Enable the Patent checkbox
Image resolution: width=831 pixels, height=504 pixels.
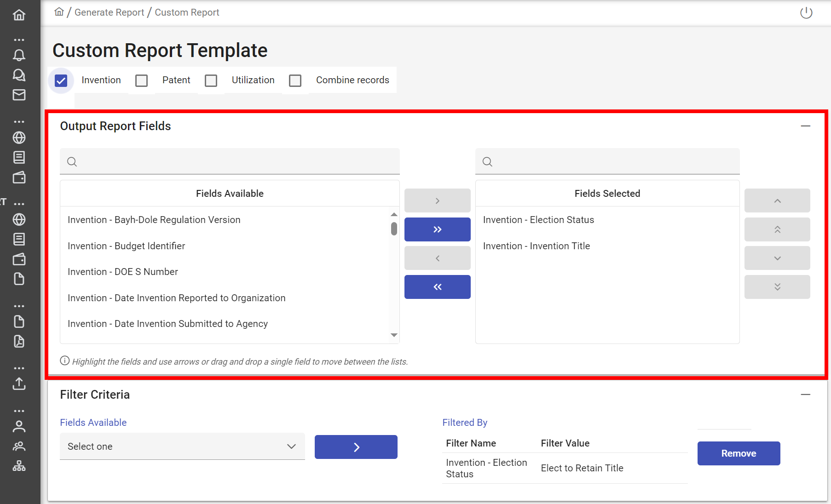[141, 80]
